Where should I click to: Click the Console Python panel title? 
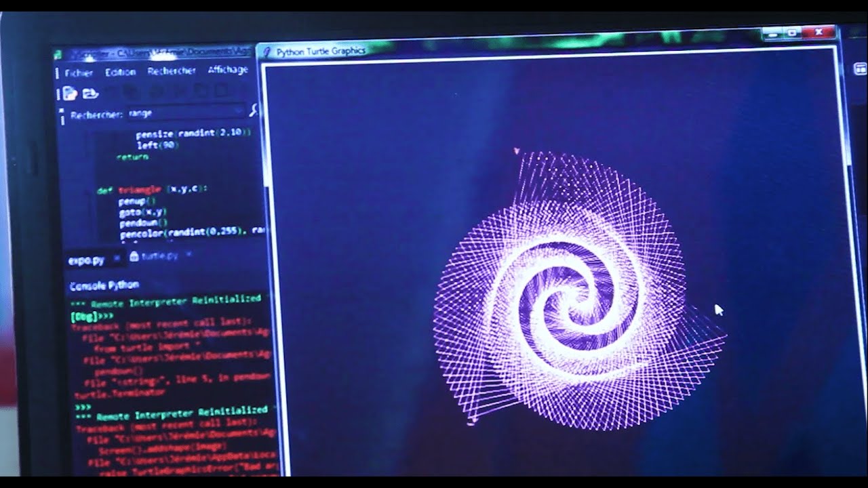coord(104,285)
